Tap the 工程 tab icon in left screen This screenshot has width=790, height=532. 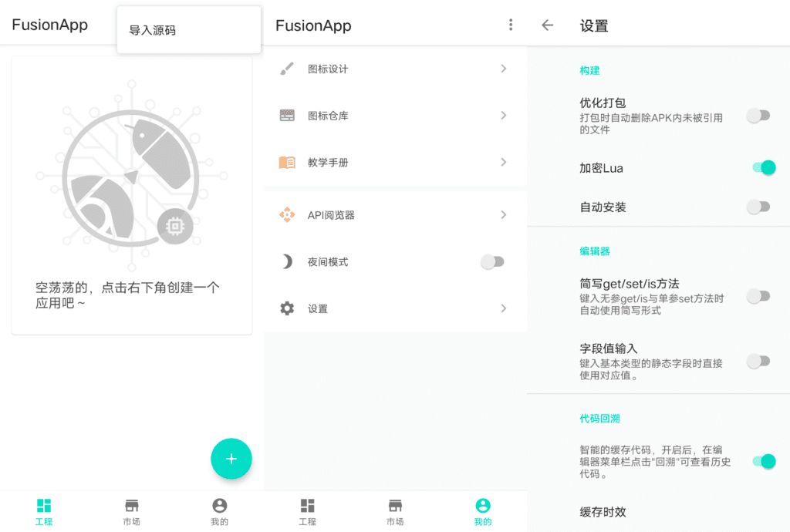[x=44, y=505]
